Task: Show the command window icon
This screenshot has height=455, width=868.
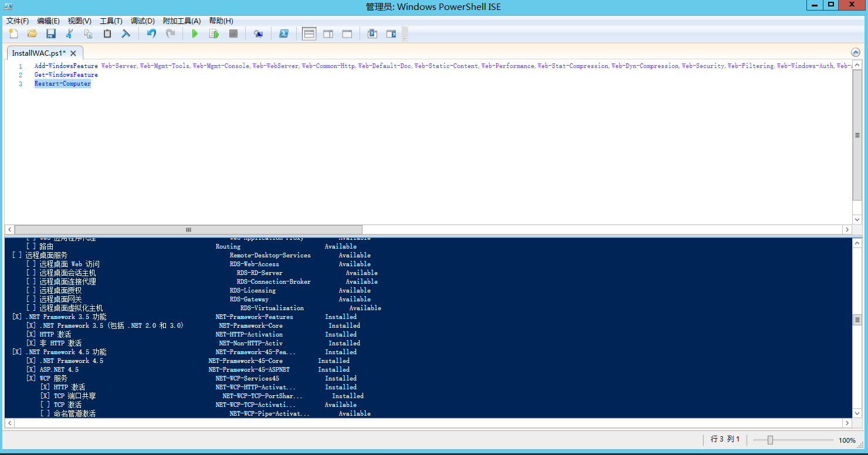Action: (372, 34)
